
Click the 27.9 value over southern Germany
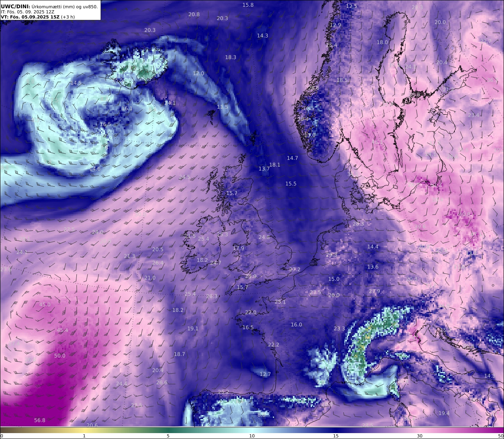pos(374,292)
